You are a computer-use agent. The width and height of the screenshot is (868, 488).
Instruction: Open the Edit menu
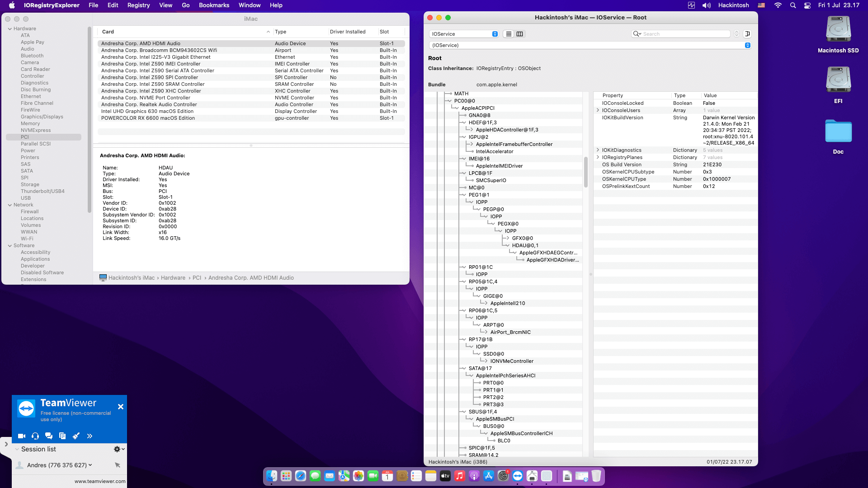pyautogui.click(x=113, y=5)
